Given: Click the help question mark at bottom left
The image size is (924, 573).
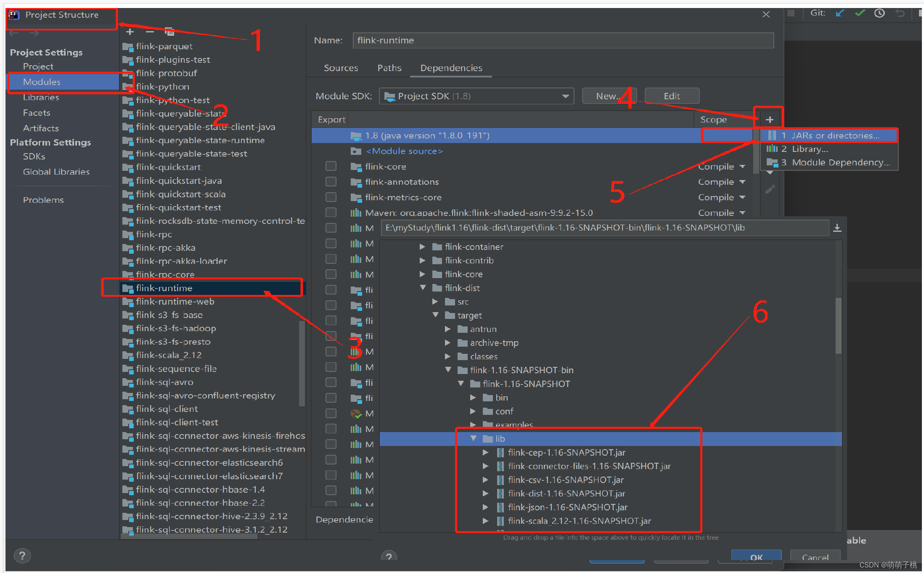Looking at the screenshot, I should (x=22, y=556).
